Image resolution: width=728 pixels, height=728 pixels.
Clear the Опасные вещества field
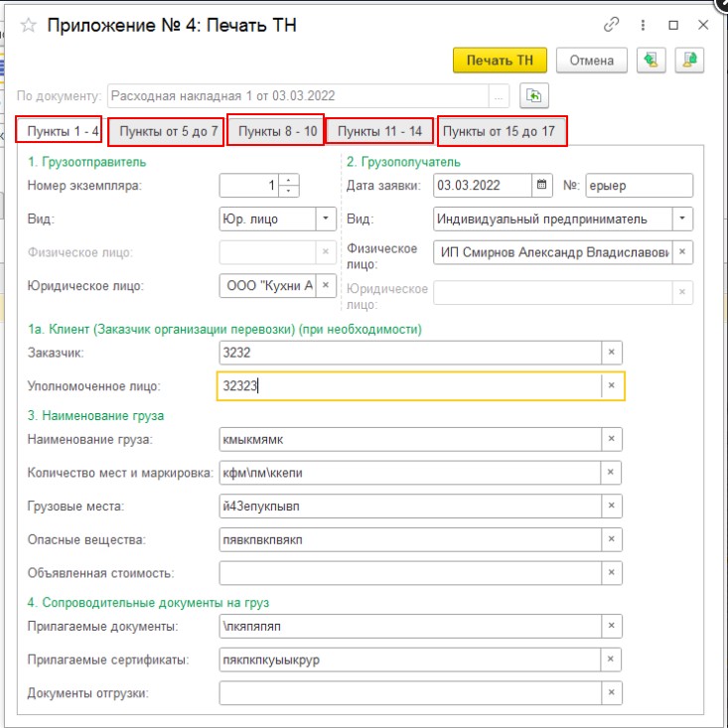tap(612, 539)
